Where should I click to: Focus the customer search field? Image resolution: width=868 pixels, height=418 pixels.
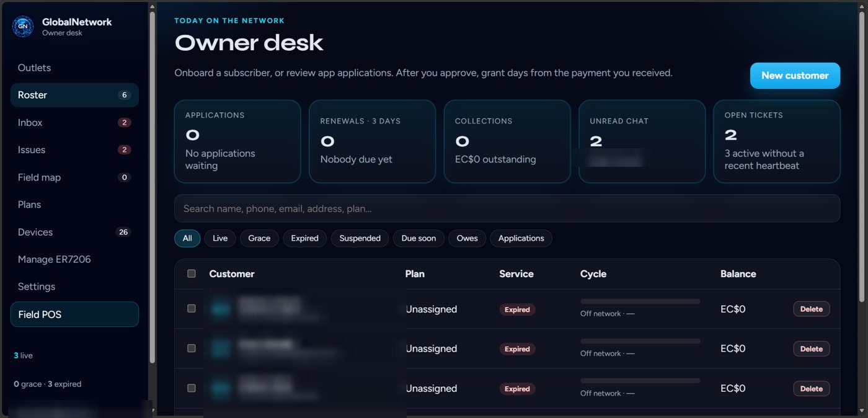pos(507,208)
